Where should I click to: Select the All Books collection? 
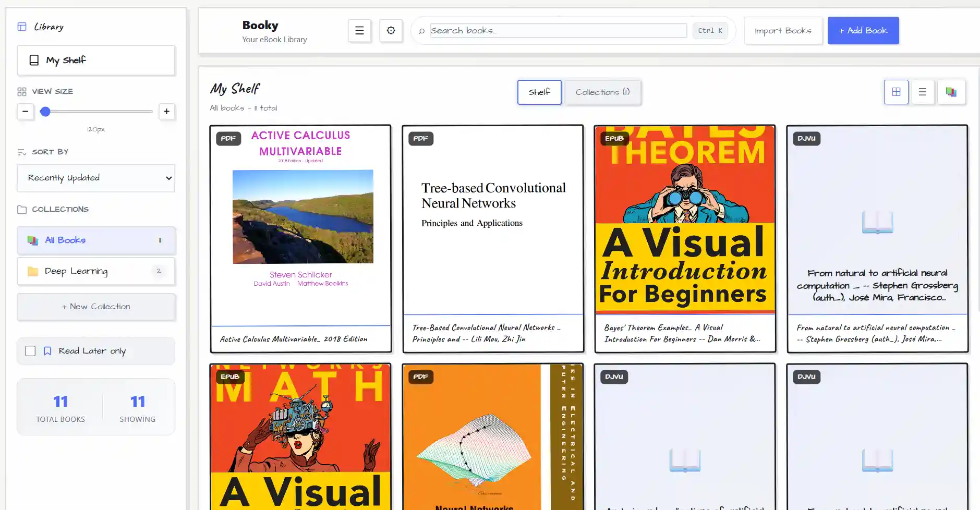(x=96, y=240)
